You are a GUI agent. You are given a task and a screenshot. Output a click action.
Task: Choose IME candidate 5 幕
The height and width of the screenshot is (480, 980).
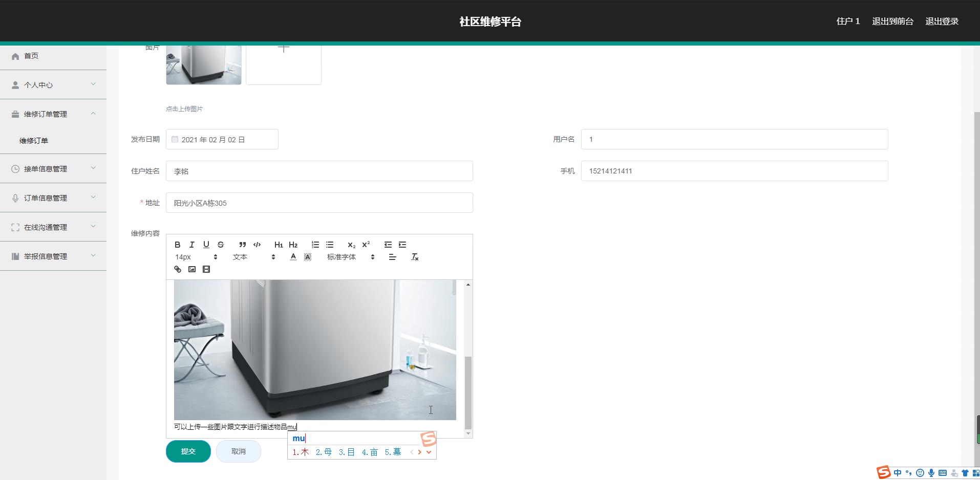point(393,452)
